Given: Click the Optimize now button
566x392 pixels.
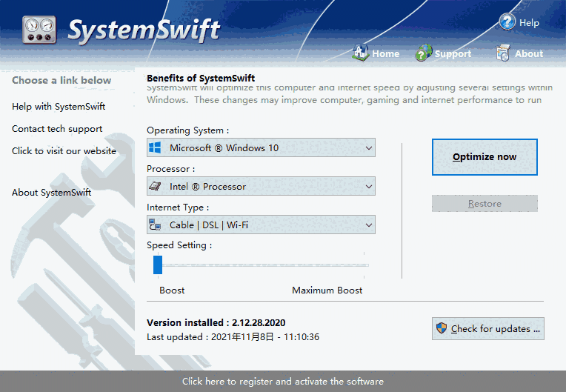Looking at the screenshot, I should [485, 157].
